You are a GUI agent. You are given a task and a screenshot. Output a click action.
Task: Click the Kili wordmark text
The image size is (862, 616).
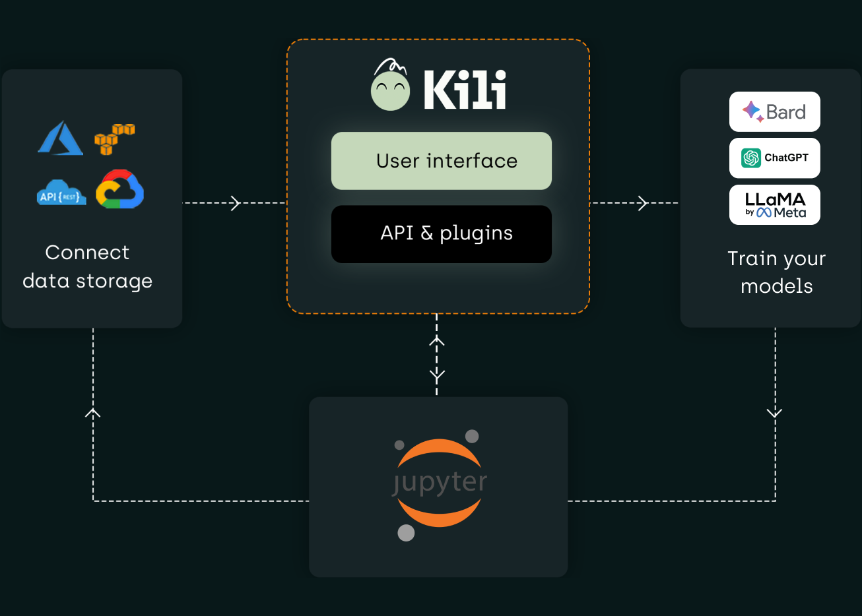click(465, 89)
